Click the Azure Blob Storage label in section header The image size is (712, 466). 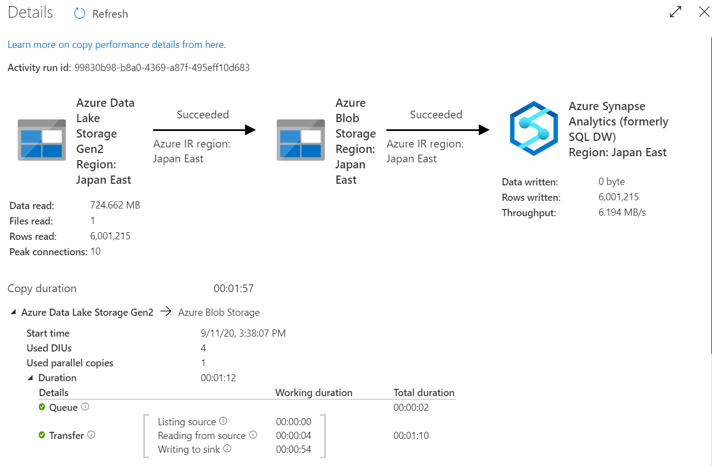pyautogui.click(x=219, y=312)
